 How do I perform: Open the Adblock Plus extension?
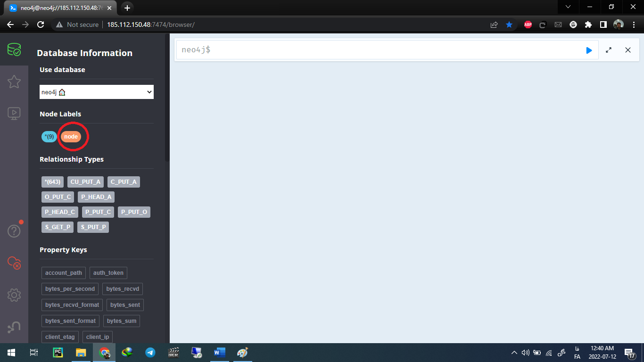528,25
